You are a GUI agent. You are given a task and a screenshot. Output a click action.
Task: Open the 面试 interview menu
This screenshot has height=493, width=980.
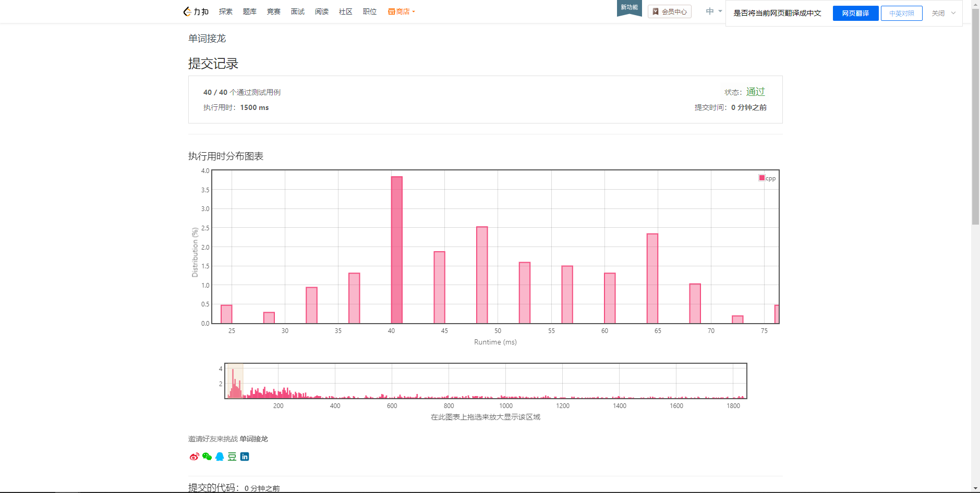(x=298, y=11)
